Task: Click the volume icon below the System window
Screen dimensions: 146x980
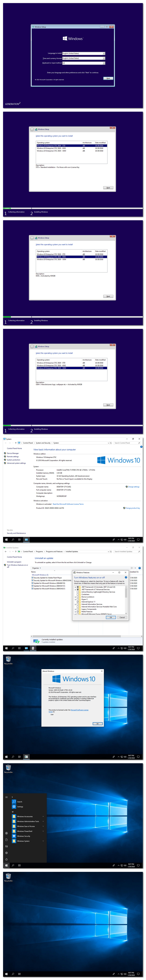Action: 125,539
